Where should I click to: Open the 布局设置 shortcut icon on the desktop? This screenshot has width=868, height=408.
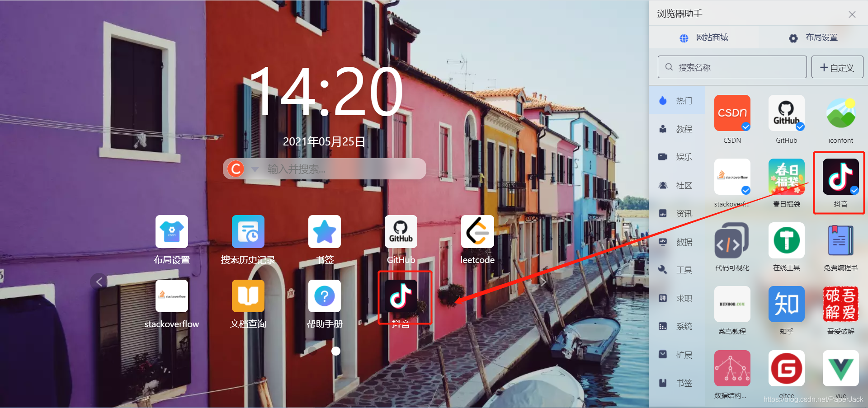point(172,231)
